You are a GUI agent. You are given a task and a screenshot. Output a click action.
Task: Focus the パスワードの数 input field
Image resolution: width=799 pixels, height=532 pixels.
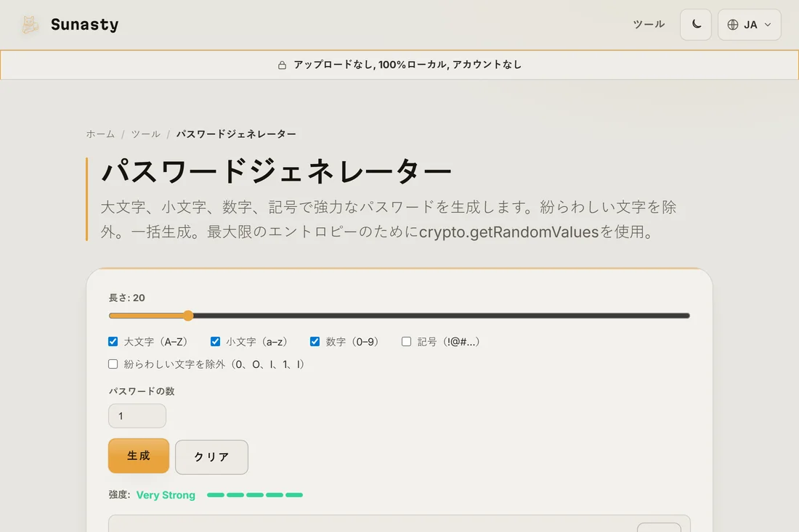coord(137,416)
